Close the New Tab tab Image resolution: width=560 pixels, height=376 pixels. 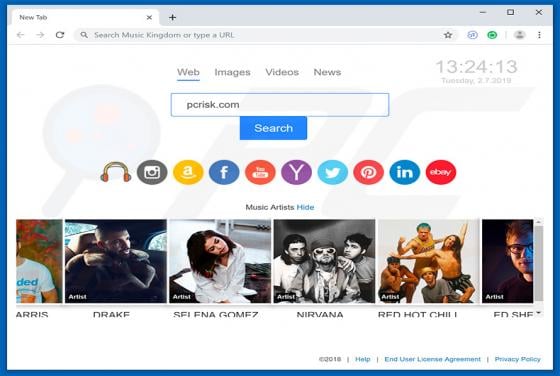(x=149, y=17)
